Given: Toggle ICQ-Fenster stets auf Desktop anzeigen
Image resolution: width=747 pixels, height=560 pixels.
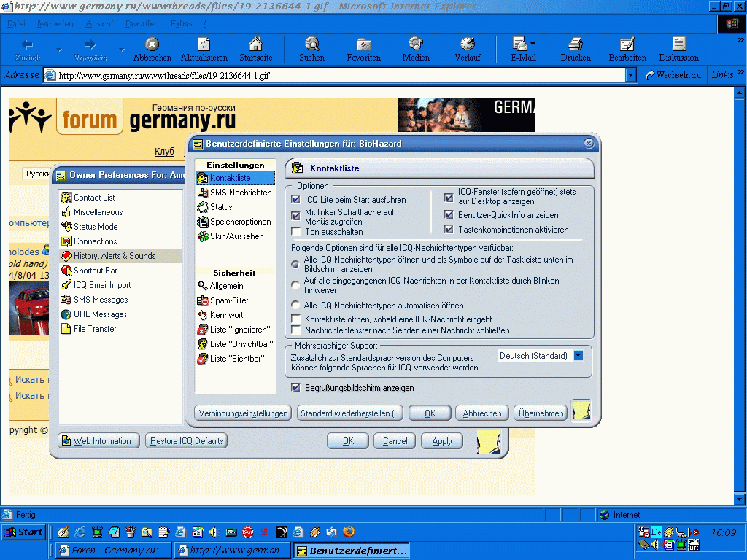Looking at the screenshot, I should (449, 197).
